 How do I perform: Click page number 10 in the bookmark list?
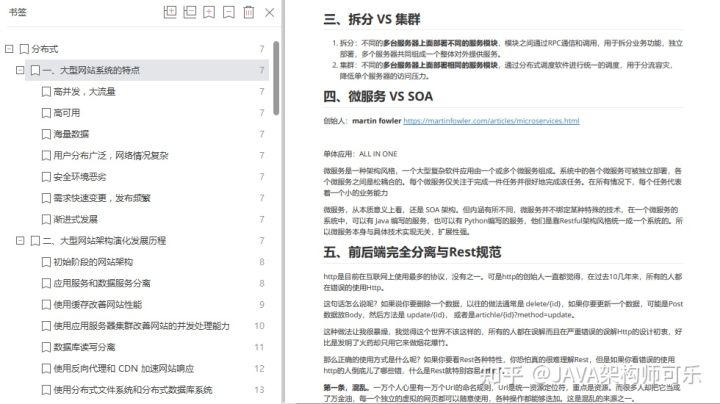click(x=259, y=326)
